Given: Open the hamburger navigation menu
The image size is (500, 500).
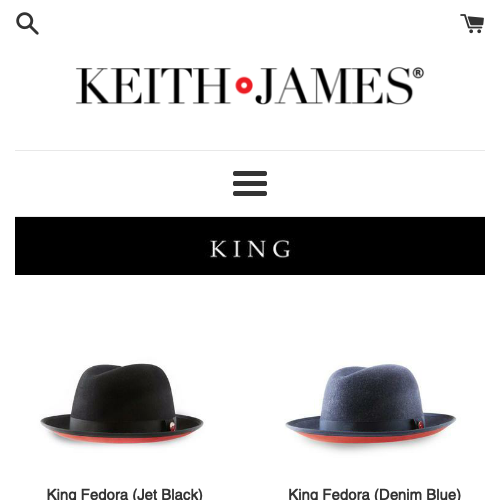Looking at the screenshot, I should click(x=250, y=183).
